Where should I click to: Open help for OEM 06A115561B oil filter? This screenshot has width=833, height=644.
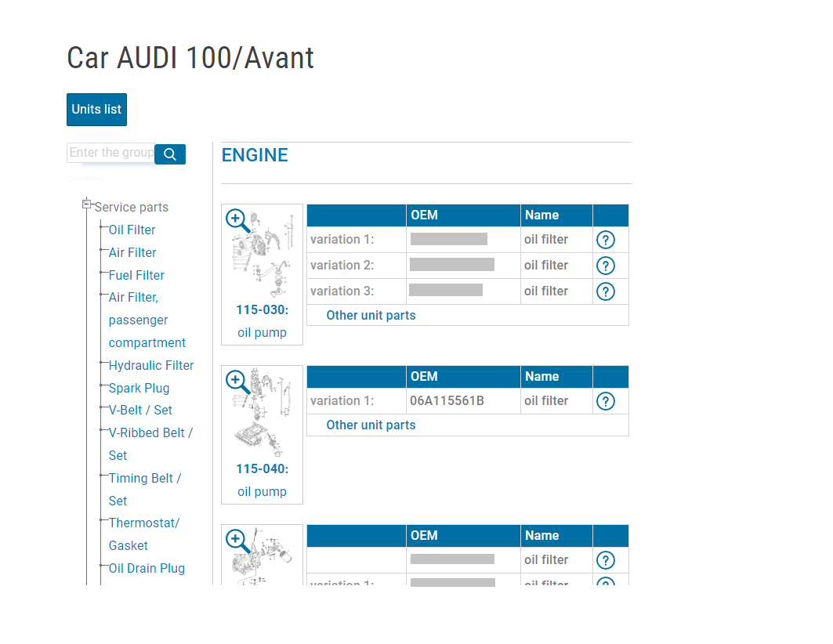click(x=605, y=400)
